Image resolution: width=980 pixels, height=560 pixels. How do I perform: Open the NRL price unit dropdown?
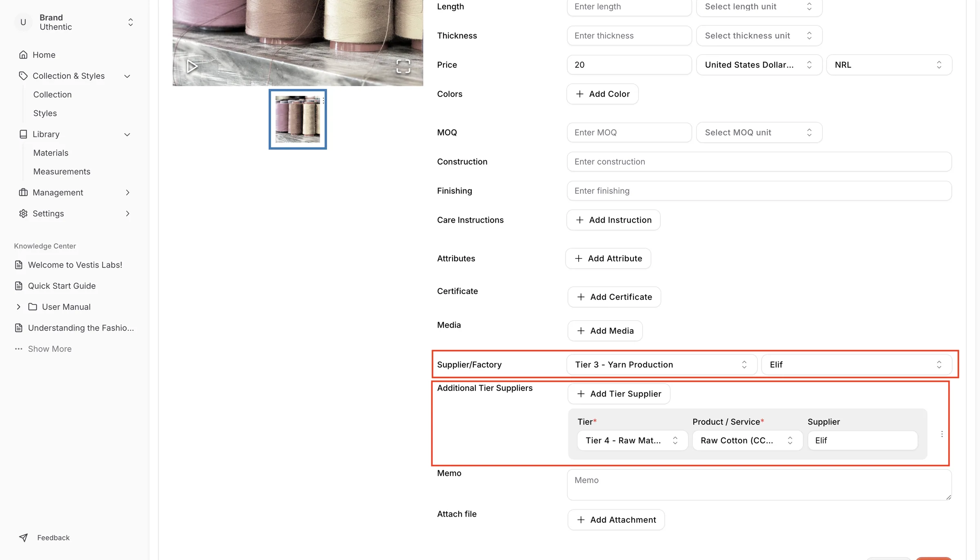point(889,65)
